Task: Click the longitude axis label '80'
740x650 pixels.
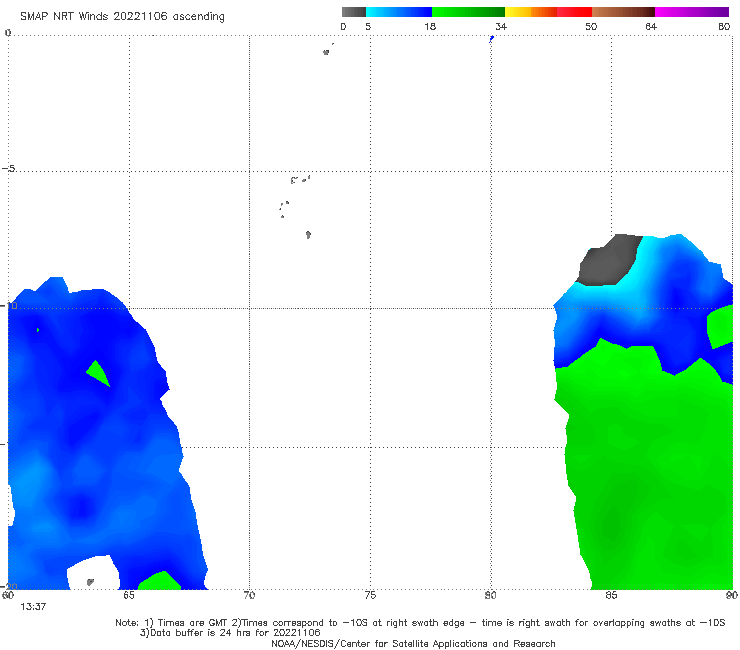Action: tap(490, 595)
